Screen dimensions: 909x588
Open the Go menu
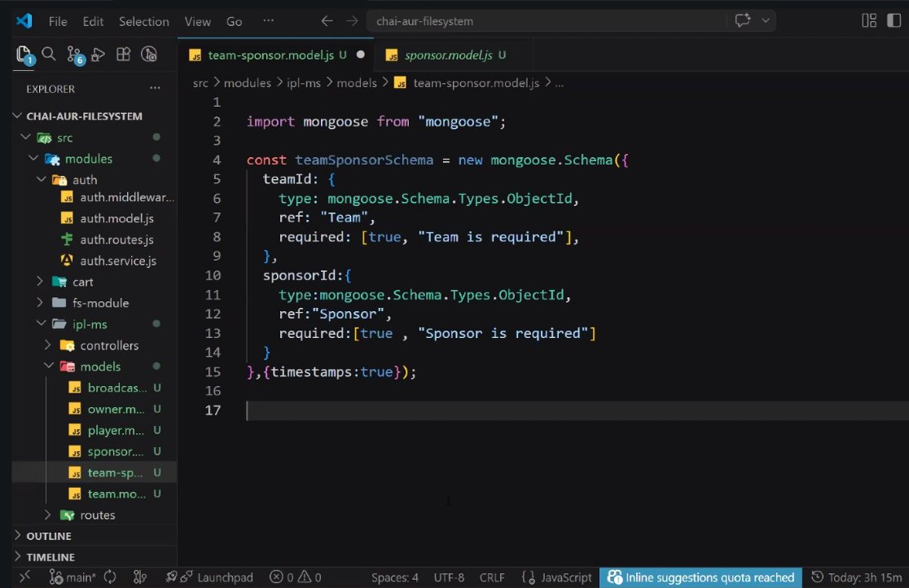coord(235,21)
